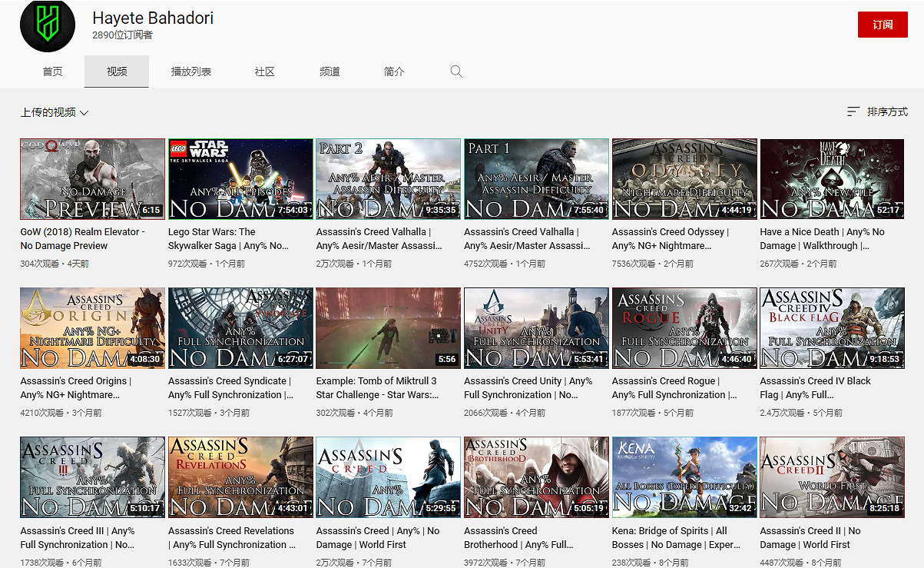Click the Kena: Bridge of Spirits title link
Image resolution: width=924 pixels, height=568 pixels.
click(x=670, y=537)
